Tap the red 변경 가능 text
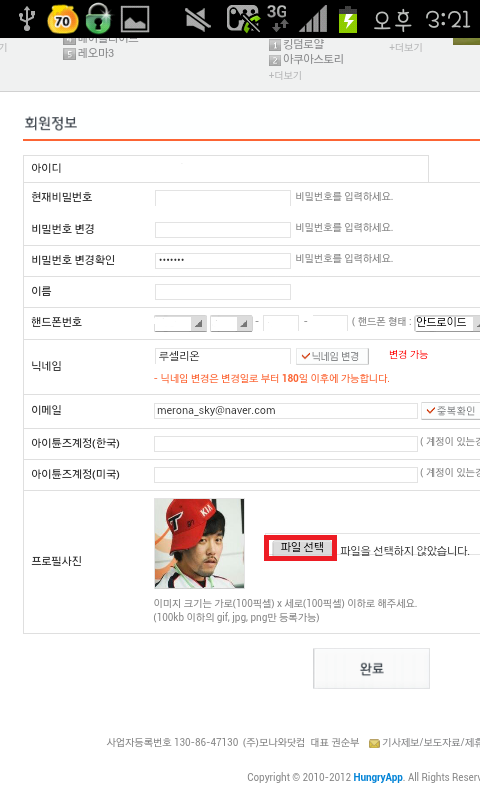Screen dimensions: 480x800 (x=408, y=355)
